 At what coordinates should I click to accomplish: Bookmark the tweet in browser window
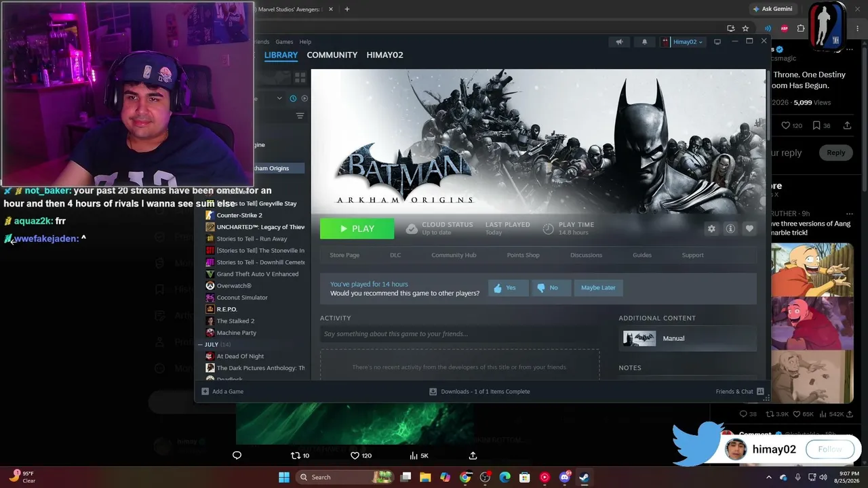(816, 125)
